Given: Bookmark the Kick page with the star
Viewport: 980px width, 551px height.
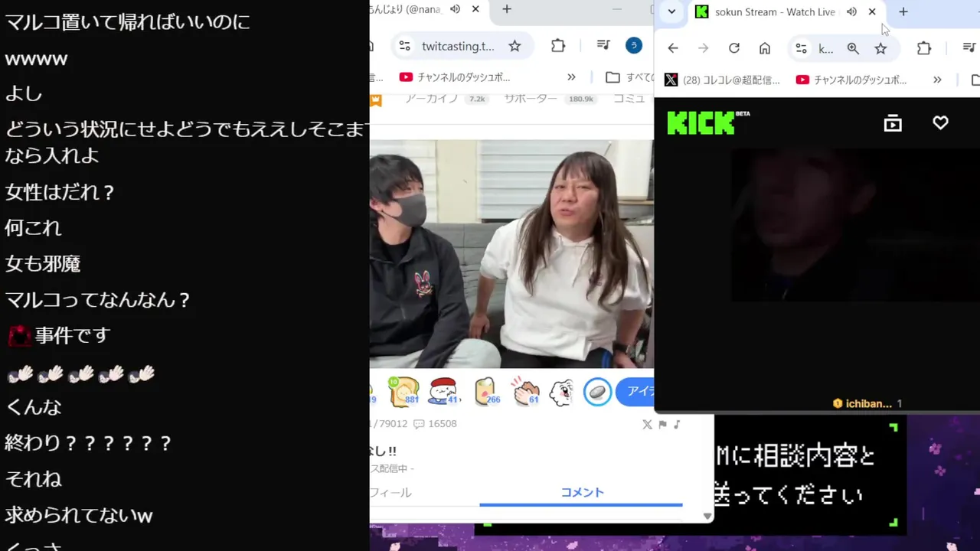Looking at the screenshot, I should pos(880,48).
